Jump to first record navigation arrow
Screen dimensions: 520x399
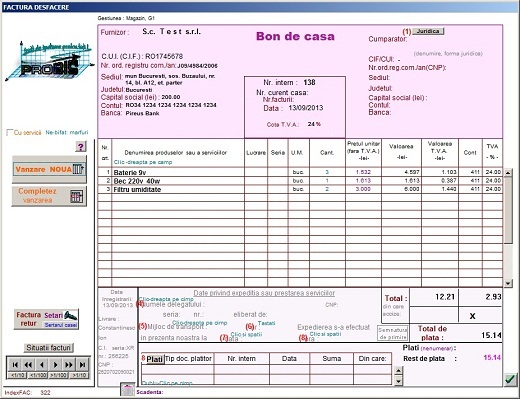pos(15,365)
